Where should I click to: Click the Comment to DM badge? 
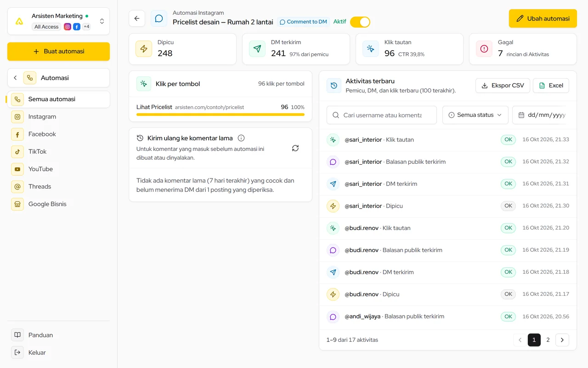pyautogui.click(x=303, y=22)
